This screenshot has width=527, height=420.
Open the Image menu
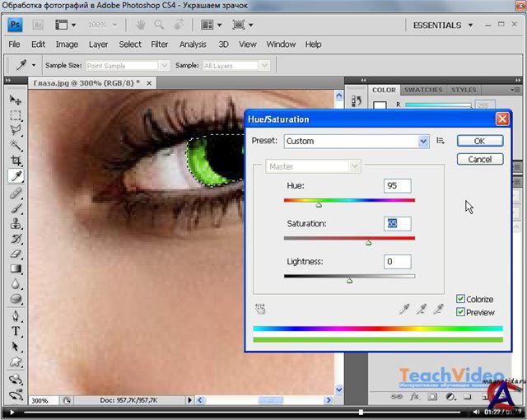[x=67, y=44]
